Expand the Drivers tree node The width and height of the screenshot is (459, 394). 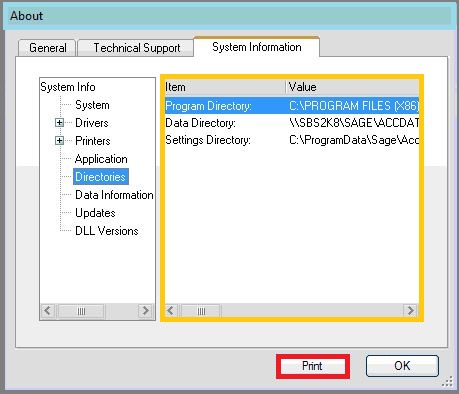click(59, 123)
